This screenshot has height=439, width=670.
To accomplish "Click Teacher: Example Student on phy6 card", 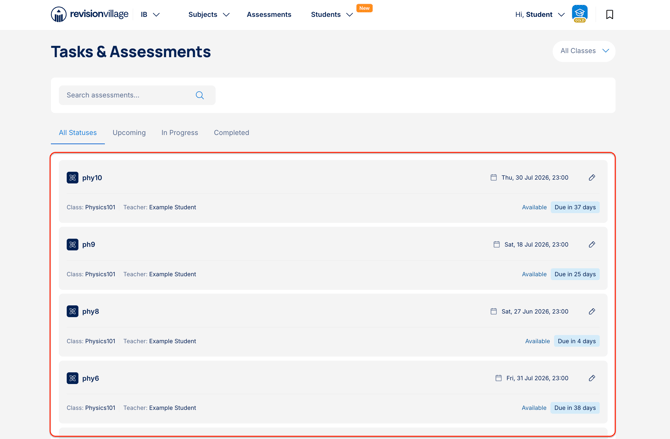I will [160, 408].
